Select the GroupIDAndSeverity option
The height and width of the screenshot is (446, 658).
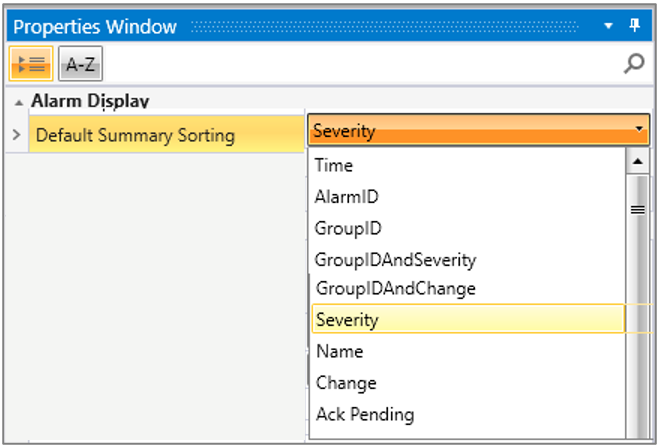coord(395,260)
